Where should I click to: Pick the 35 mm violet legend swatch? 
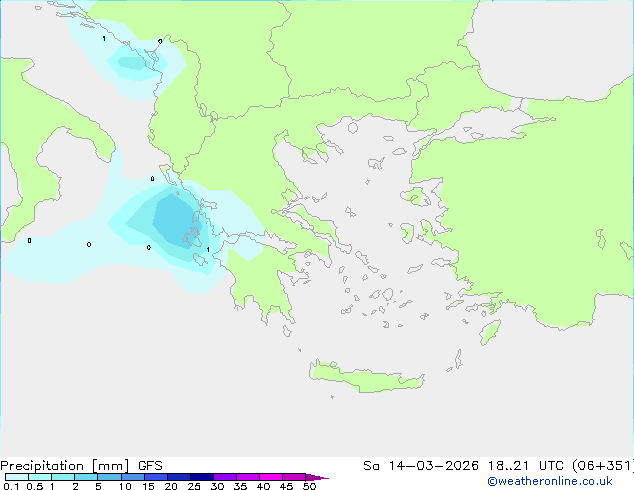pos(248,477)
